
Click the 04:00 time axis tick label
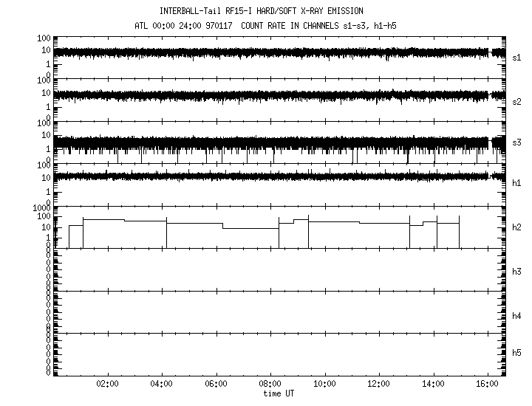point(161,384)
